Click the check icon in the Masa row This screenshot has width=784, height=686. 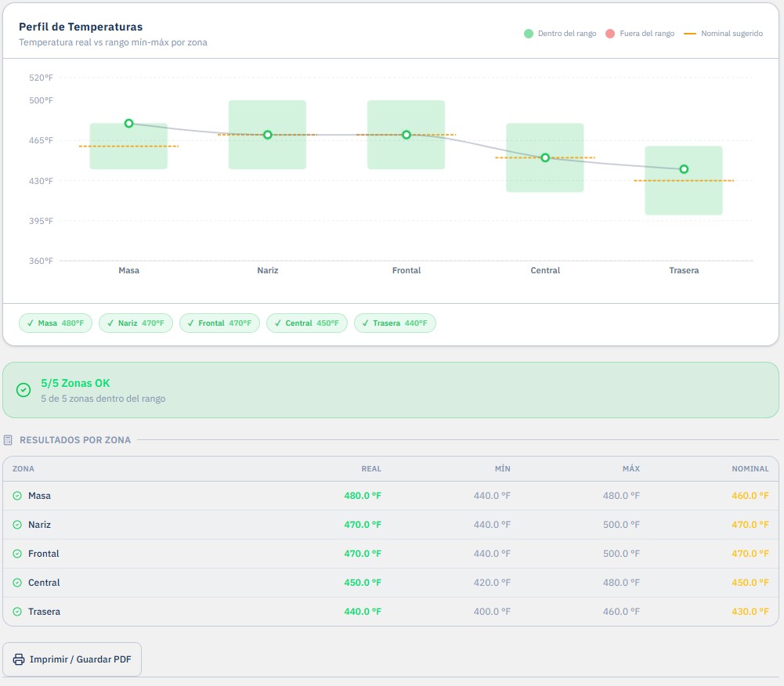(x=17, y=496)
